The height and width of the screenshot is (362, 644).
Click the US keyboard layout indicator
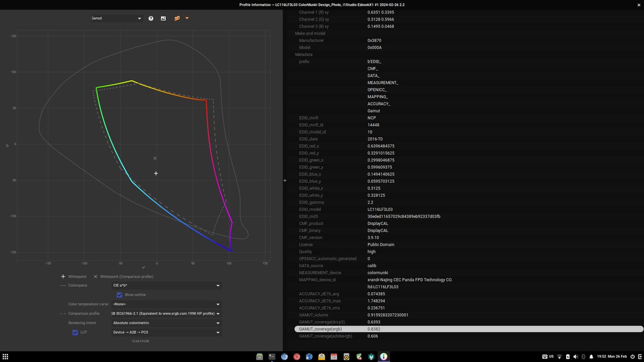click(x=548, y=357)
